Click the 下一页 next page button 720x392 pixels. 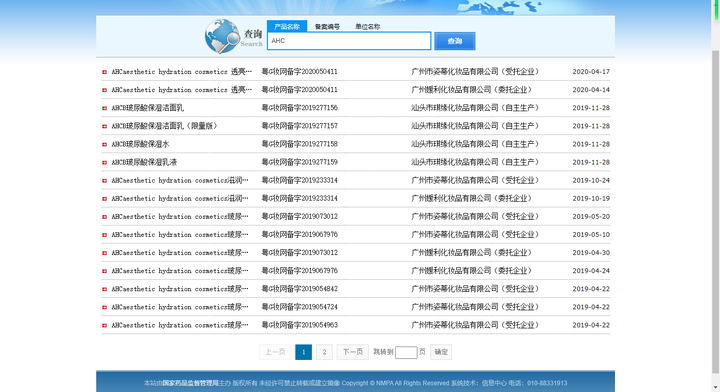pyautogui.click(x=353, y=352)
